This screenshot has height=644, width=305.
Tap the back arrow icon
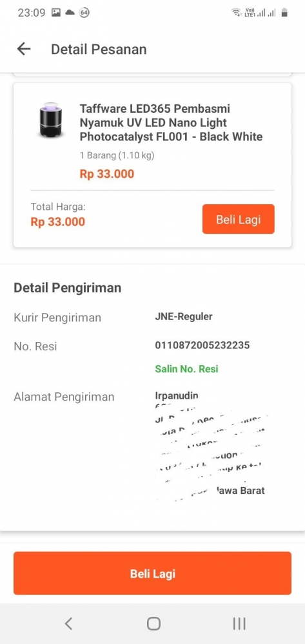(24, 50)
